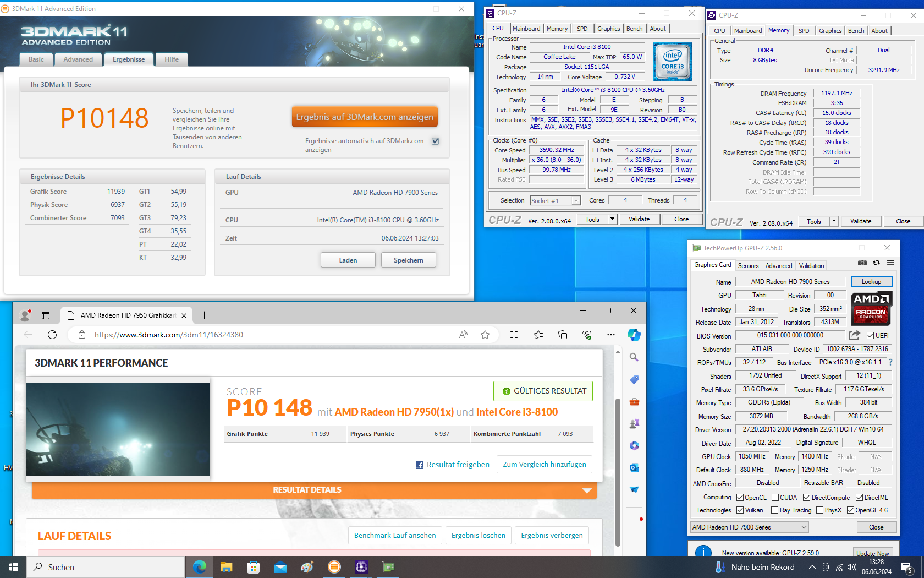
Task: Open the Hilfe tab in 3DMark 11
Action: (x=172, y=59)
